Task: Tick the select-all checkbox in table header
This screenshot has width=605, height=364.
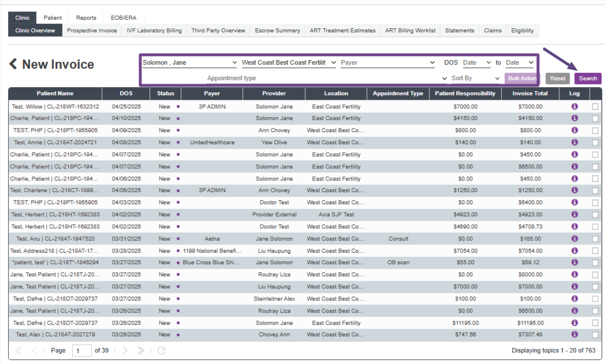Action: click(595, 93)
